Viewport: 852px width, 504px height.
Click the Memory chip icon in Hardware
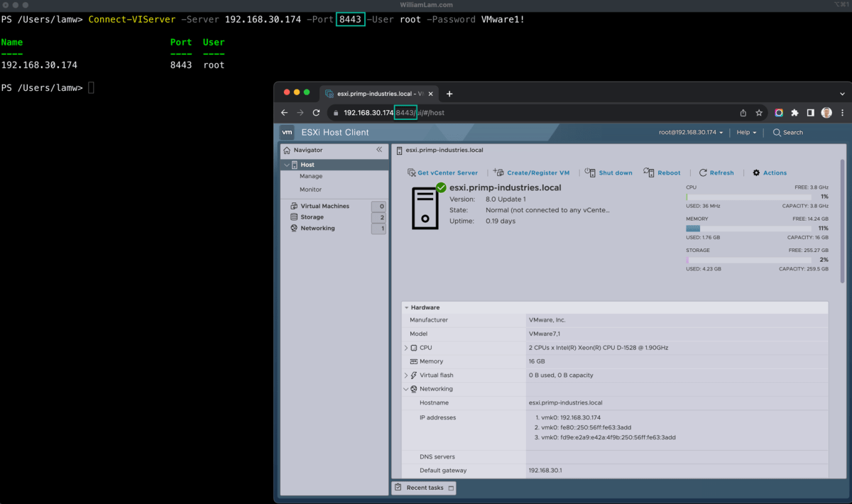[x=413, y=361]
